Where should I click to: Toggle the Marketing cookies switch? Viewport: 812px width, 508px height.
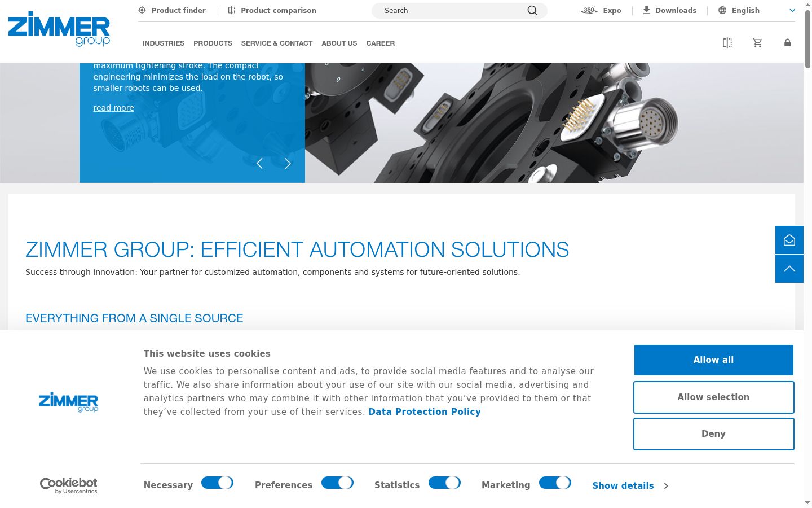[x=555, y=483]
